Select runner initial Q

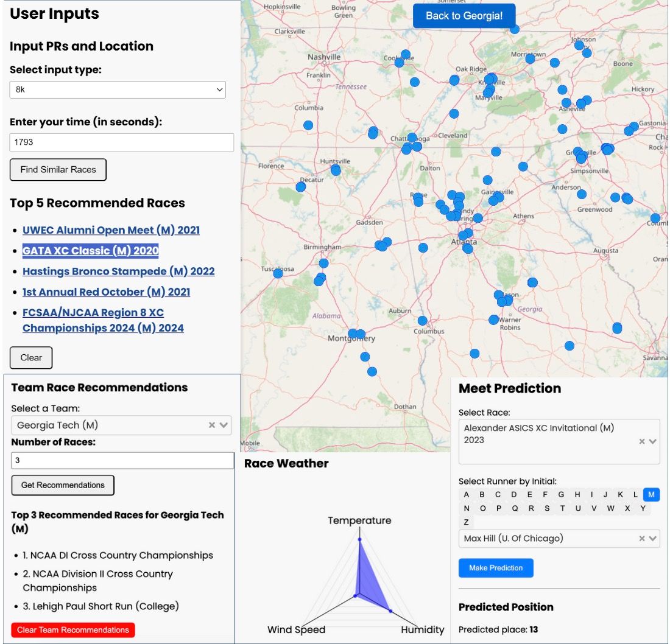click(515, 508)
